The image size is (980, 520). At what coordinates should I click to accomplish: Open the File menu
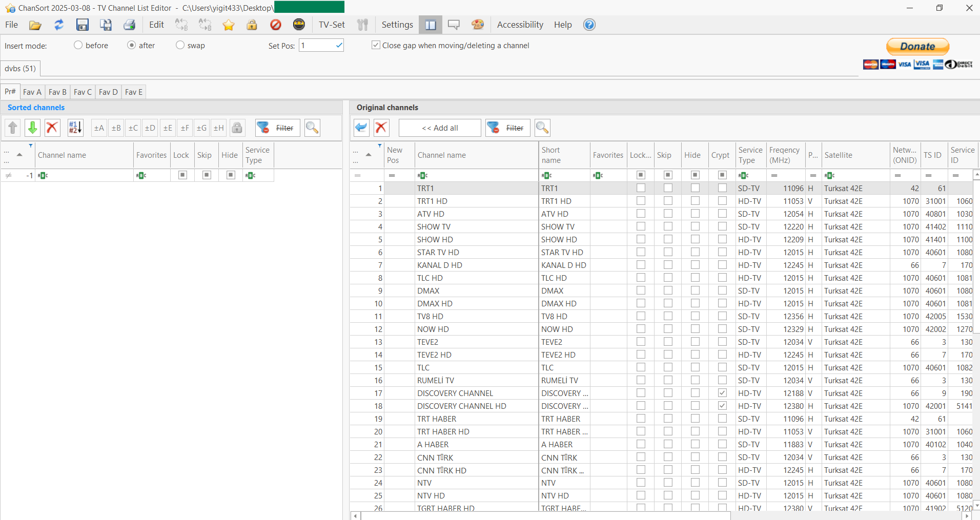pyautogui.click(x=12, y=25)
